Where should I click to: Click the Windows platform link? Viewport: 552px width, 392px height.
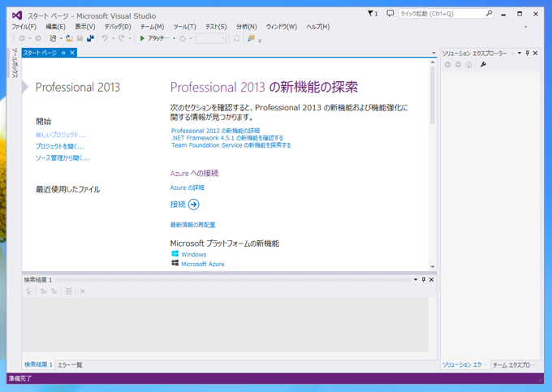coord(194,254)
